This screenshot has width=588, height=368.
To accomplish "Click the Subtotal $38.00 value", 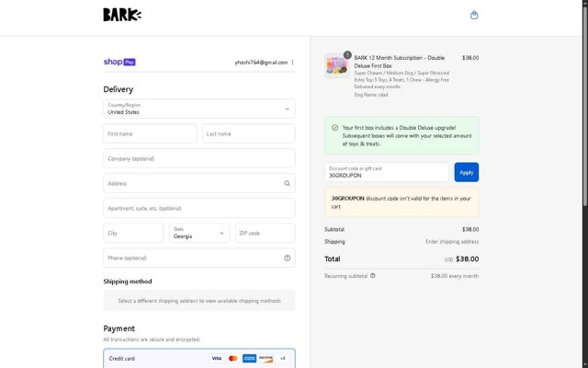I will coord(470,229).
